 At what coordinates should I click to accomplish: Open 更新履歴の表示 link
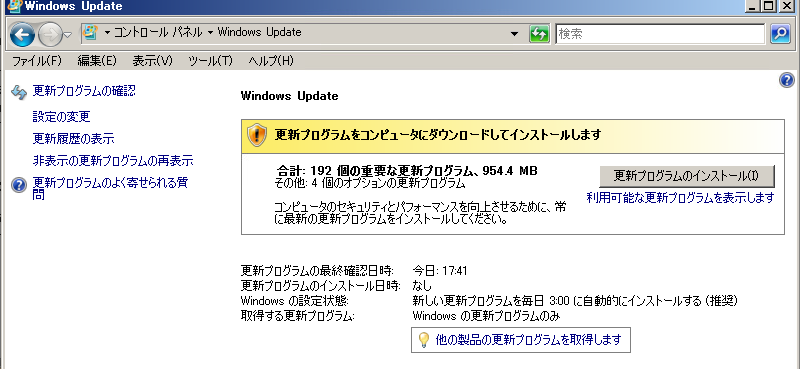pos(73,138)
